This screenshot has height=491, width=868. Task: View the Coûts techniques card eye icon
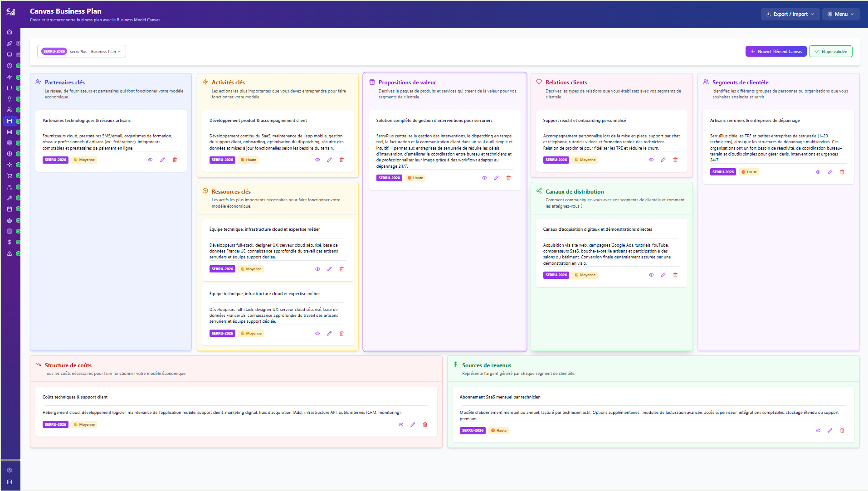(401, 425)
